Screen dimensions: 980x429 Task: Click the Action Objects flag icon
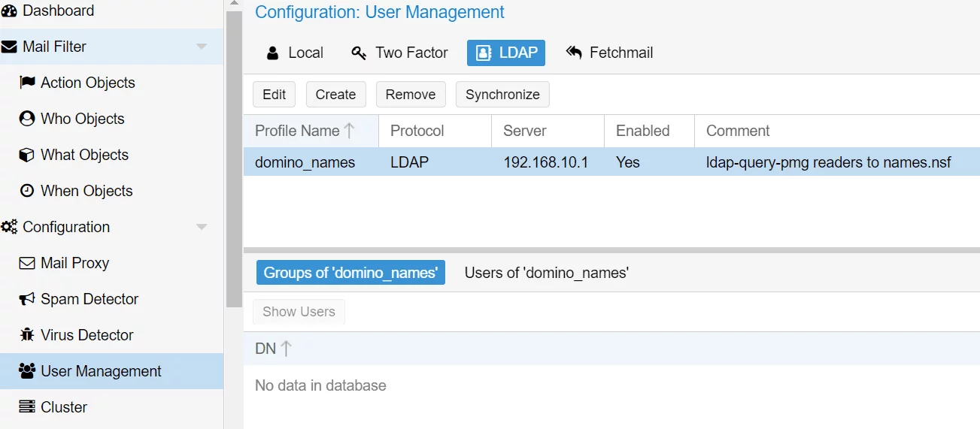(27, 83)
